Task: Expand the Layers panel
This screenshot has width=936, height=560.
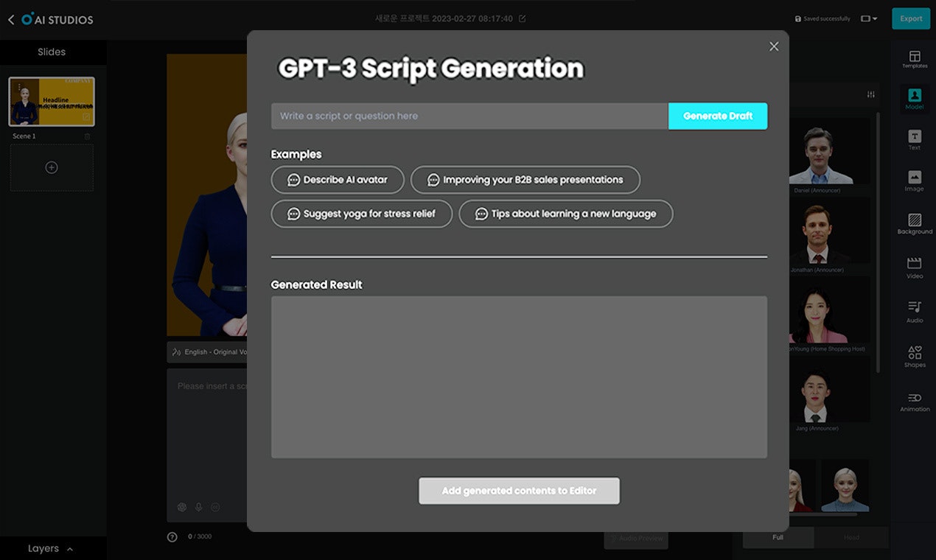Action: (51, 548)
